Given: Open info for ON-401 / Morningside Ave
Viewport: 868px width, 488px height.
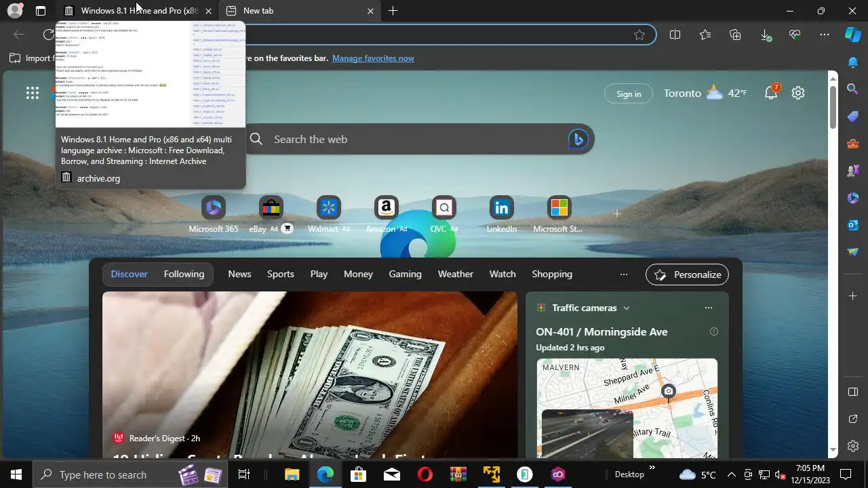Looking at the screenshot, I should click(x=713, y=331).
